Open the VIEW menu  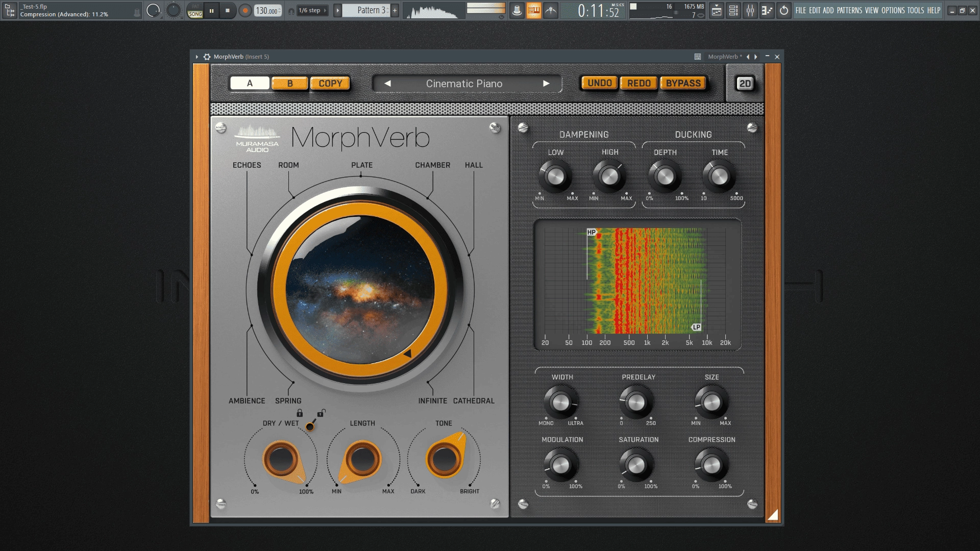872,10
